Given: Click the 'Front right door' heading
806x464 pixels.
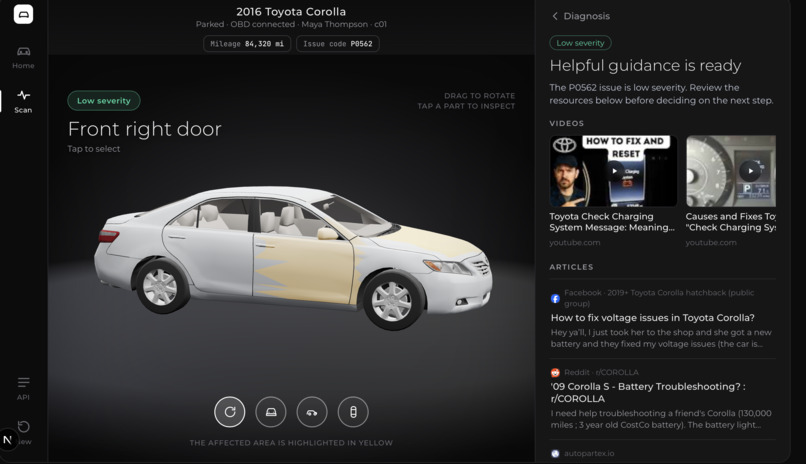Looking at the screenshot, I should 144,129.
